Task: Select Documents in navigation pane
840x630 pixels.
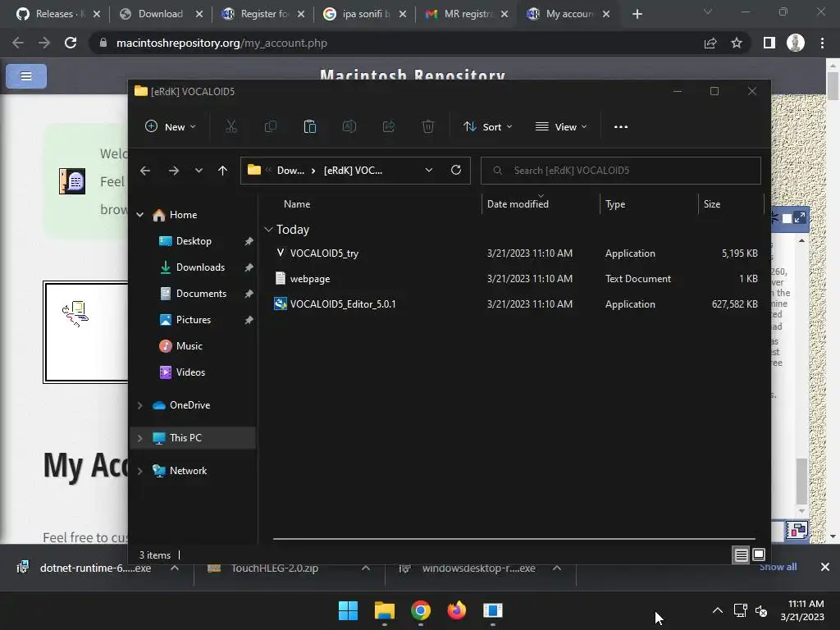Action: click(202, 294)
